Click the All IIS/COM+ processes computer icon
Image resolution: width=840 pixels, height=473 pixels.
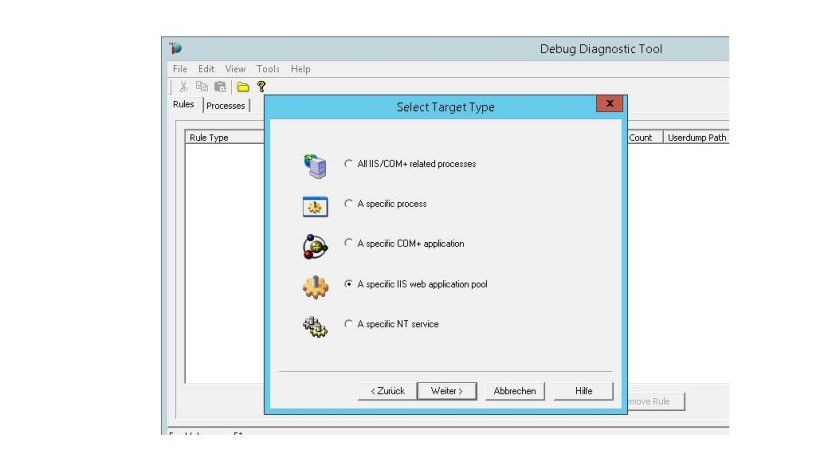pos(315,166)
